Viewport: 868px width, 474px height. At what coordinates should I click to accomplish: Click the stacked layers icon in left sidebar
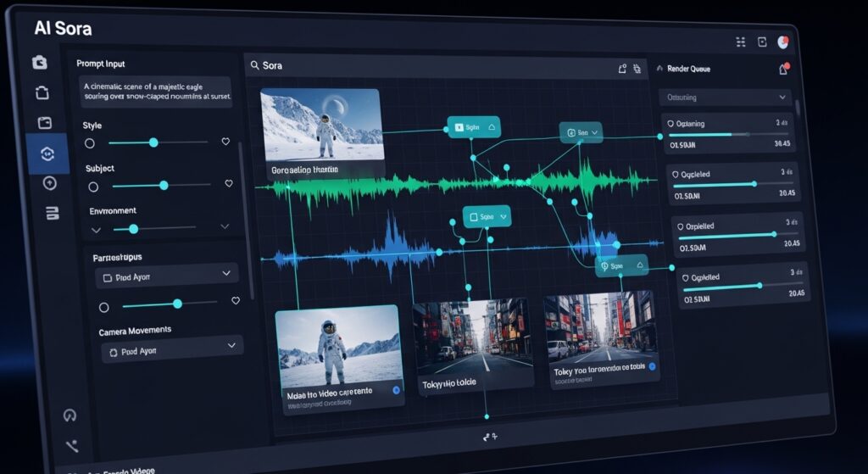coord(50,212)
